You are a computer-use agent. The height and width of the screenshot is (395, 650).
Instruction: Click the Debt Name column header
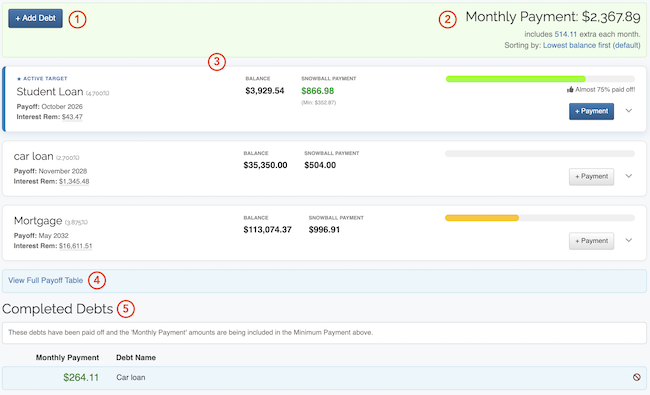pos(136,358)
